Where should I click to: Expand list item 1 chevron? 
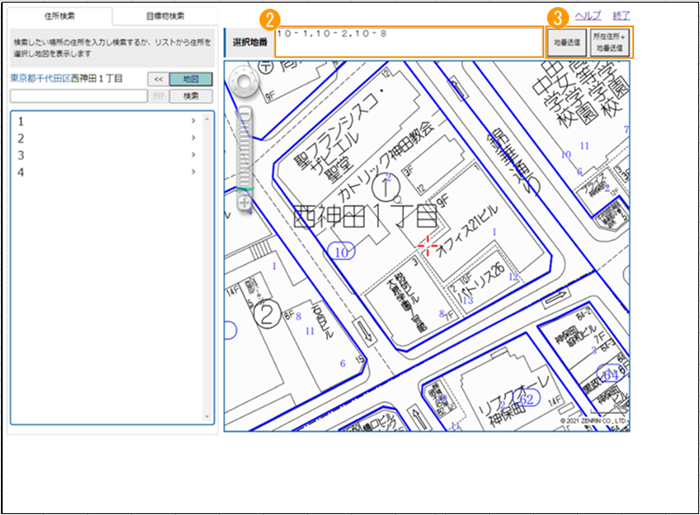pyautogui.click(x=192, y=121)
